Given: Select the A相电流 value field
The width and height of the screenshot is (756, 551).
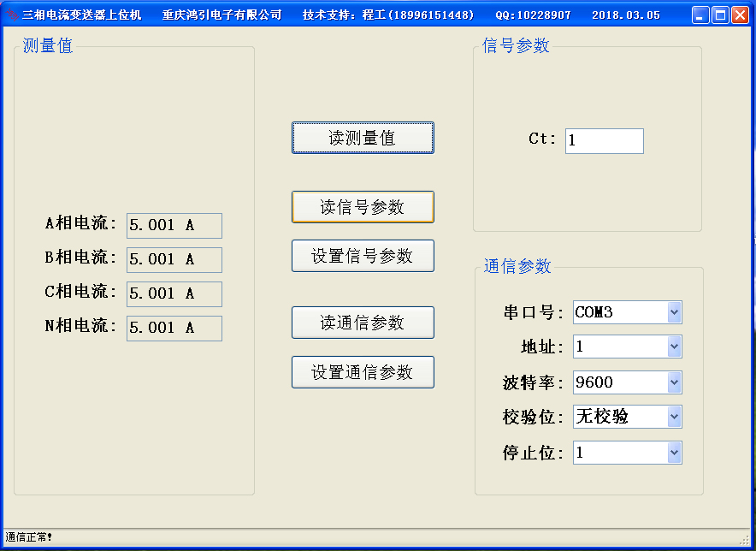Looking at the screenshot, I should (x=174, y=225).
